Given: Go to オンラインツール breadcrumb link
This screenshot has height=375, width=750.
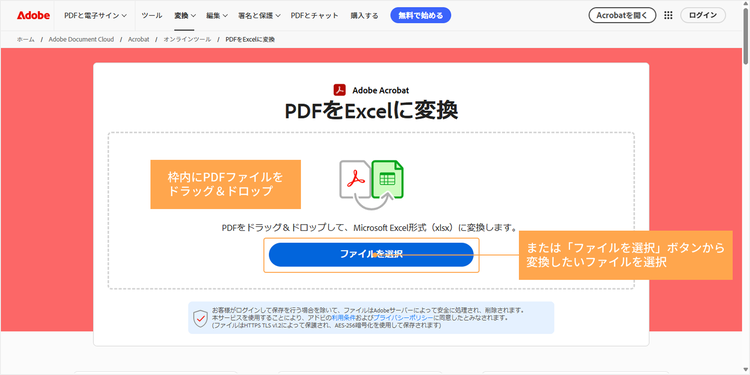Looking at the screenshot, I should [187, 39].
